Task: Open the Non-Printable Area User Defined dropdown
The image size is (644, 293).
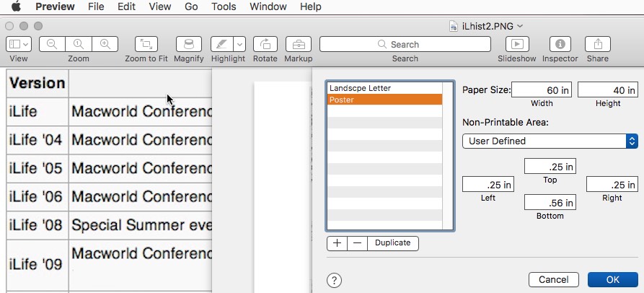Action: (550, 141)
